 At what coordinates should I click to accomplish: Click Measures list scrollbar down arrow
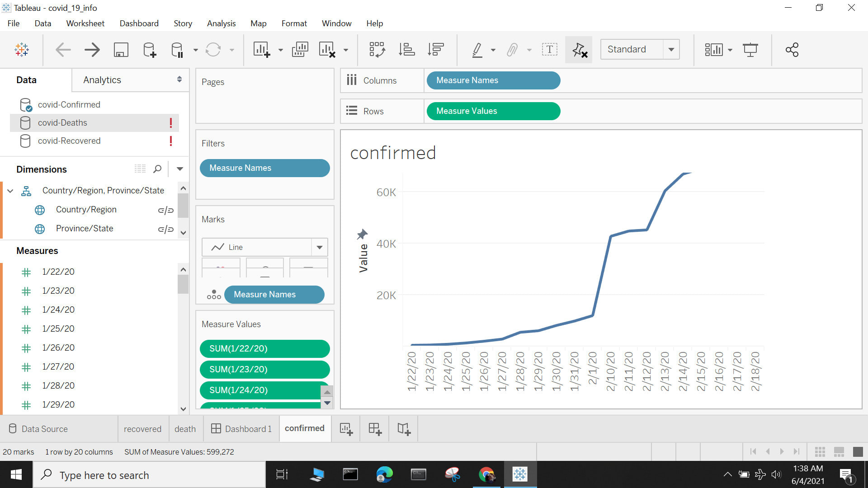(x=183, y=409)
